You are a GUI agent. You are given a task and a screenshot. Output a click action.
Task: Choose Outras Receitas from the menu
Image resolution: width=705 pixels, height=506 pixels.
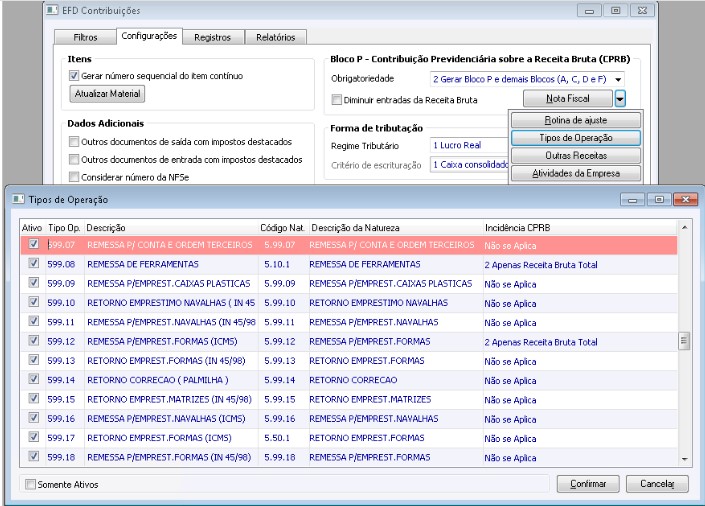[x=576, y=156]
